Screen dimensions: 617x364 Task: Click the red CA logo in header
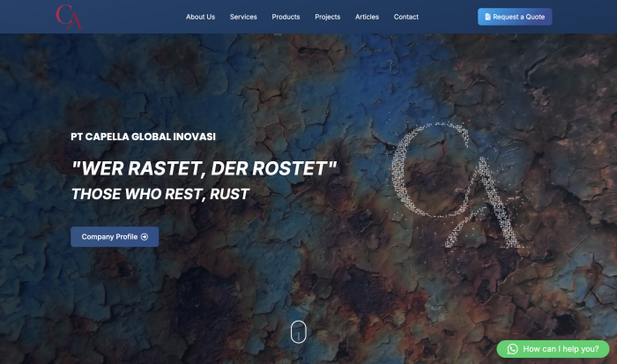pyautogui.click(x=69, y=17)
